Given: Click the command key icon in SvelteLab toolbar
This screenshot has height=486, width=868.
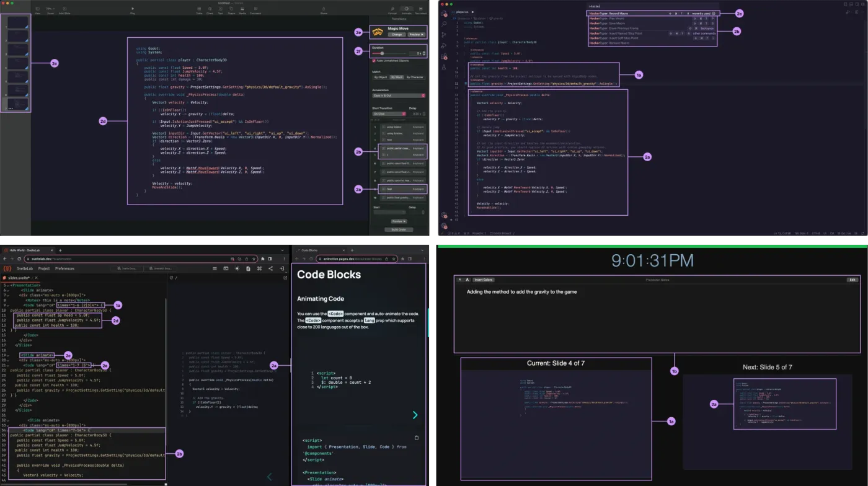Looking at the screenshot, I should (259, 268).
